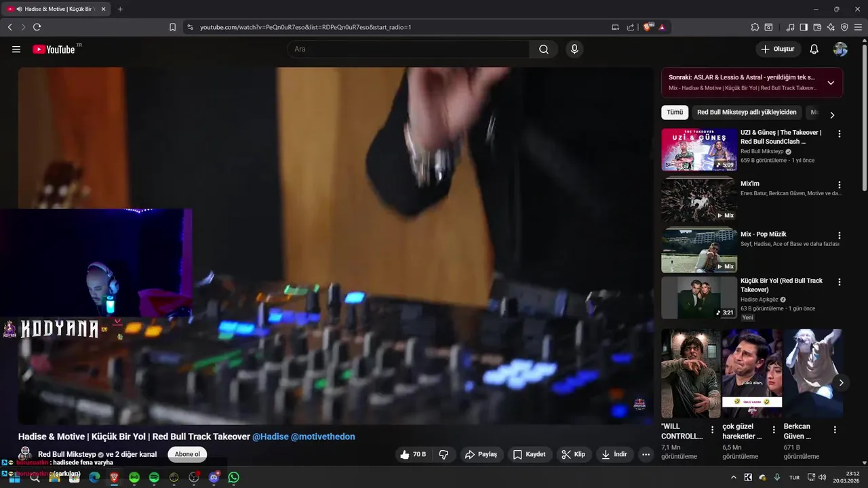Screen dimensions: 868x488
Task: Open the account avatar menu
Action: pos(840,49)
